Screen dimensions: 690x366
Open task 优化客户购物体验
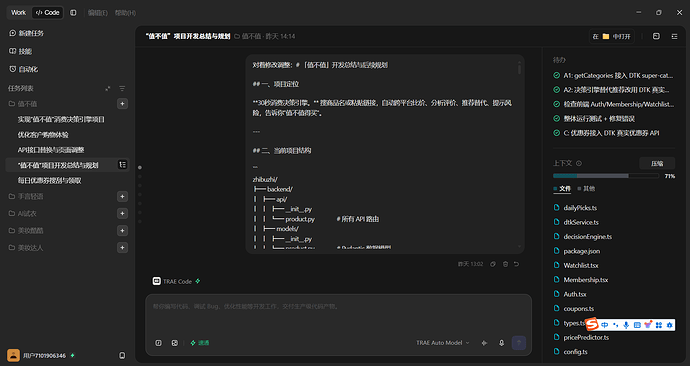point(43,135)
